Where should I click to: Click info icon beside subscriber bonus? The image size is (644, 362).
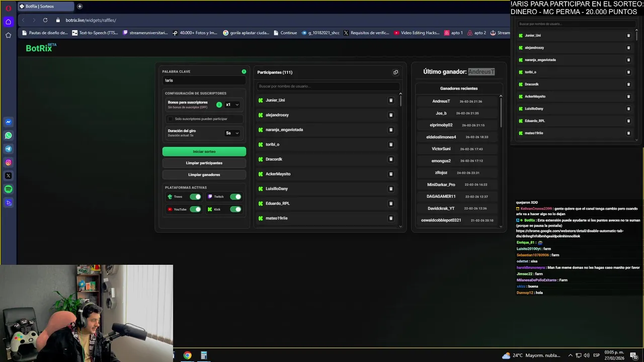coord(219,105)
